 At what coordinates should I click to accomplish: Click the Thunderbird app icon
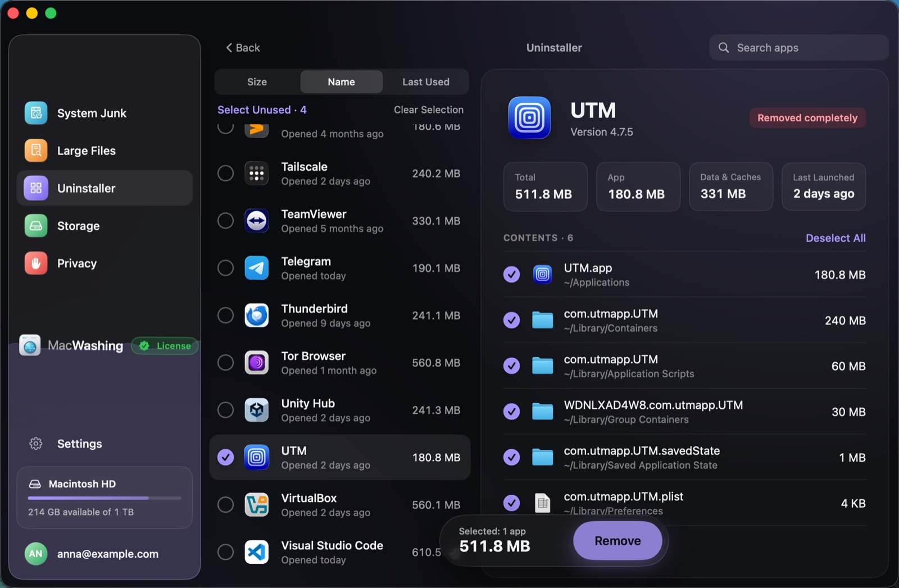[257, 316]
